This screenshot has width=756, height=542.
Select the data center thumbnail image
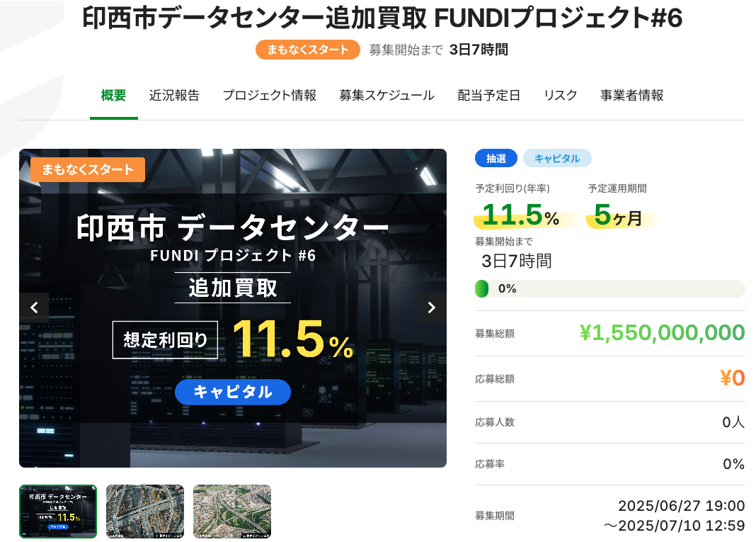point(58,512)
